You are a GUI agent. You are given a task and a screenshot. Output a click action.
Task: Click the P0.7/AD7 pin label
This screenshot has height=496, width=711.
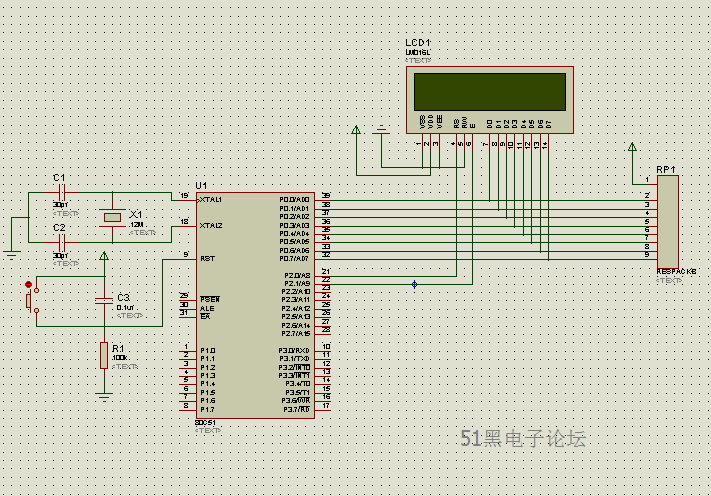[x=294, y=258]
